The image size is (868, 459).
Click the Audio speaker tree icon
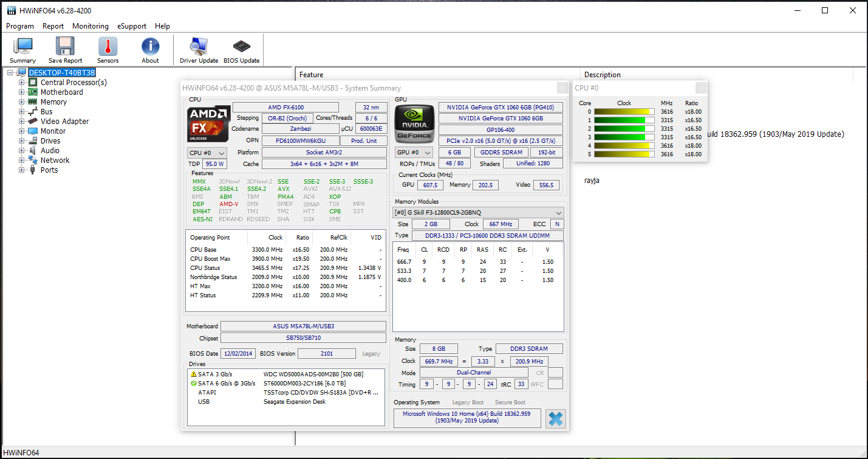pos(33,151)
